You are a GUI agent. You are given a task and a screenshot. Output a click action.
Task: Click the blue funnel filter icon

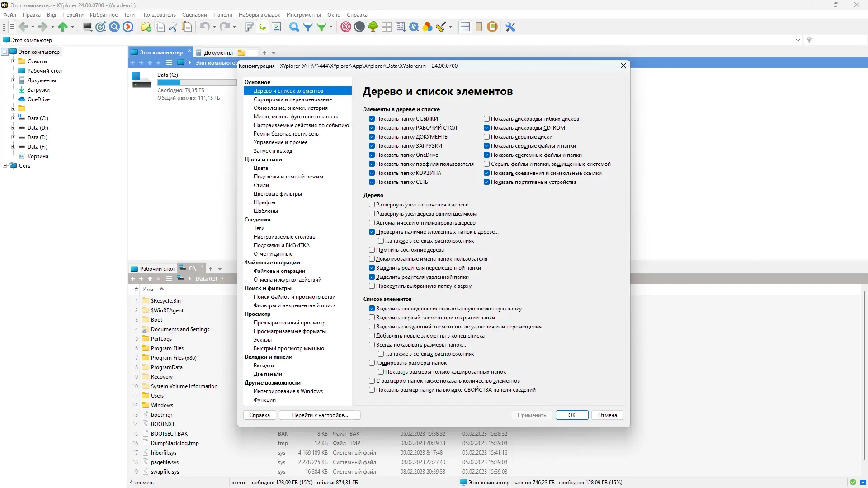(308, 27)
